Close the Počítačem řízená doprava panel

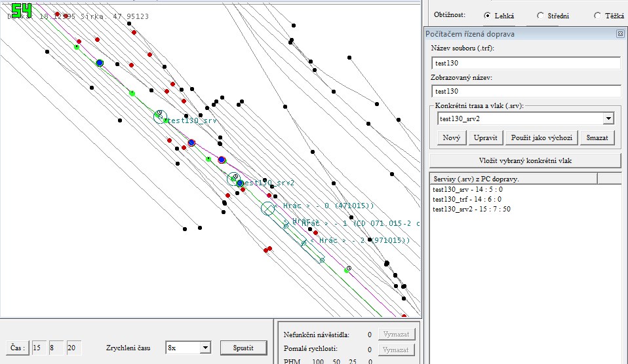click(x=619, y=33)
